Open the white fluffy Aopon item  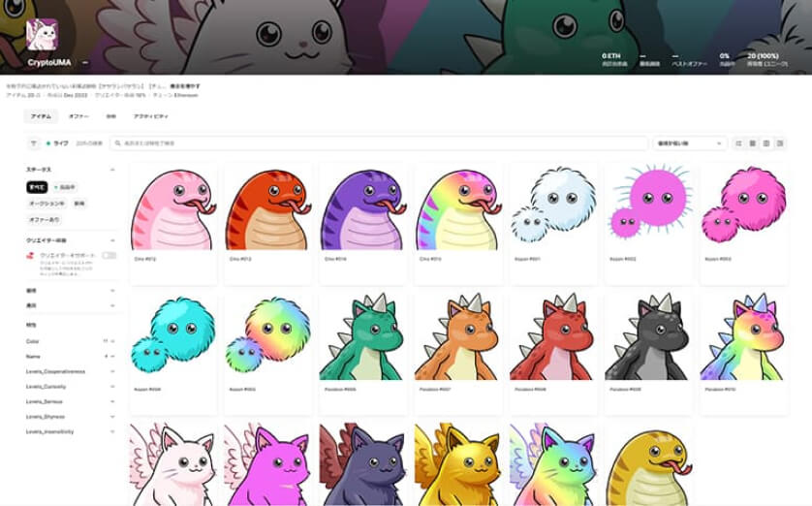tap(553, 224)
